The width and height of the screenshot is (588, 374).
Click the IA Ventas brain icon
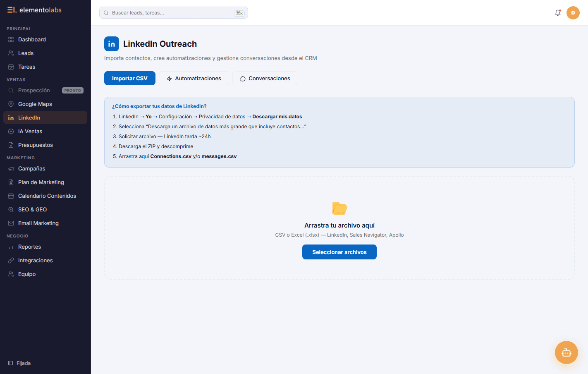(11, 132)
